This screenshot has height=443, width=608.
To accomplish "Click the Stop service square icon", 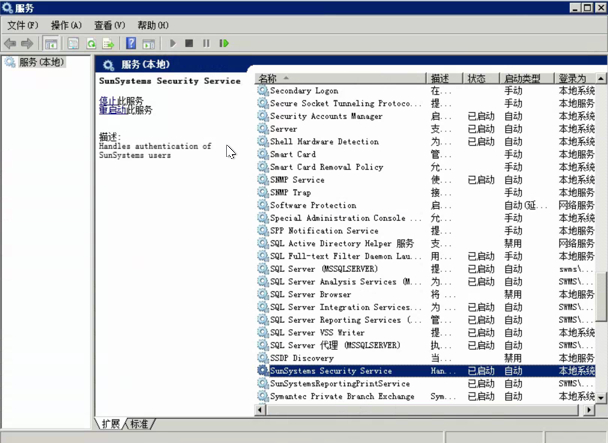I will coord(189,43).
